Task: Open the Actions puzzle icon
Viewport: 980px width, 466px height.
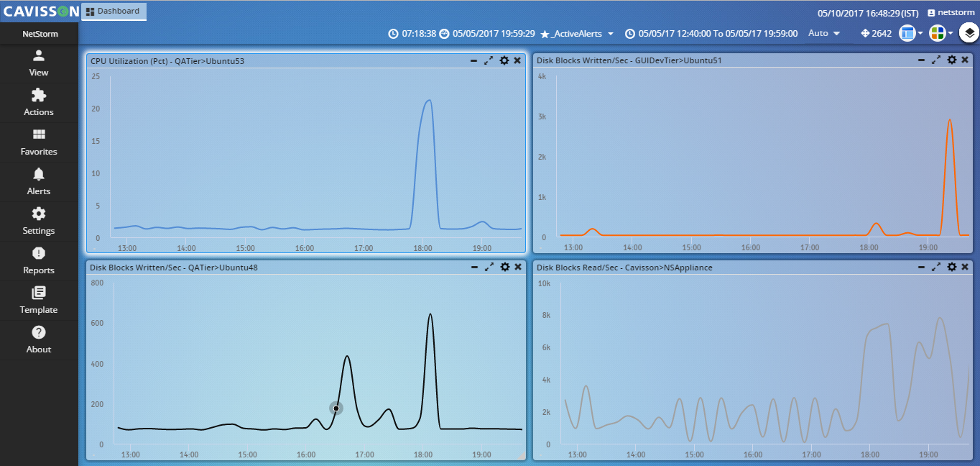Action: point(39,103)
